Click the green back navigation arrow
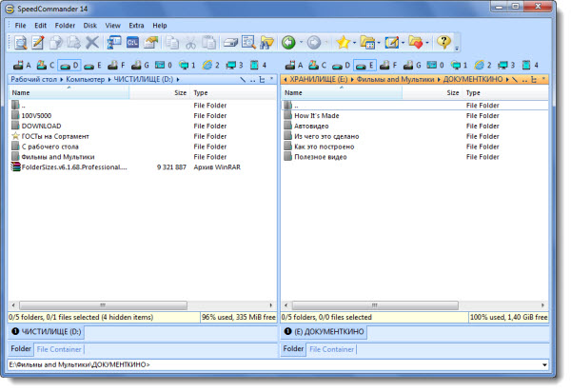571x392 pixels. (x=286, y=43)
